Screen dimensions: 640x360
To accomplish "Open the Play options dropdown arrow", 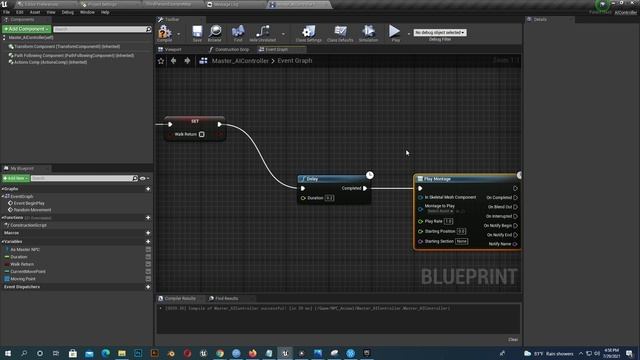I will (408, 34).
